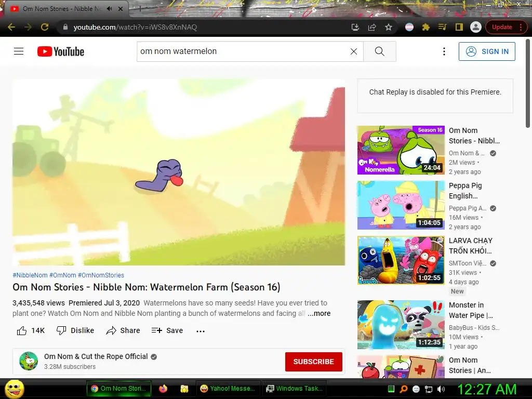Switch to Yahoo! Messenger taskbar window

point(228,389)
